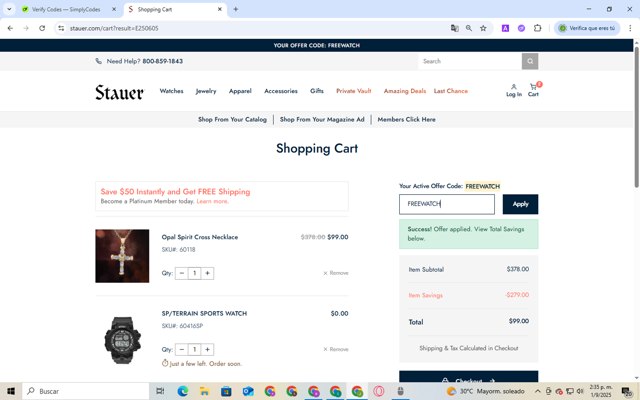Remove Opal Spirit Cross Necklace from cart

point(336,273)
